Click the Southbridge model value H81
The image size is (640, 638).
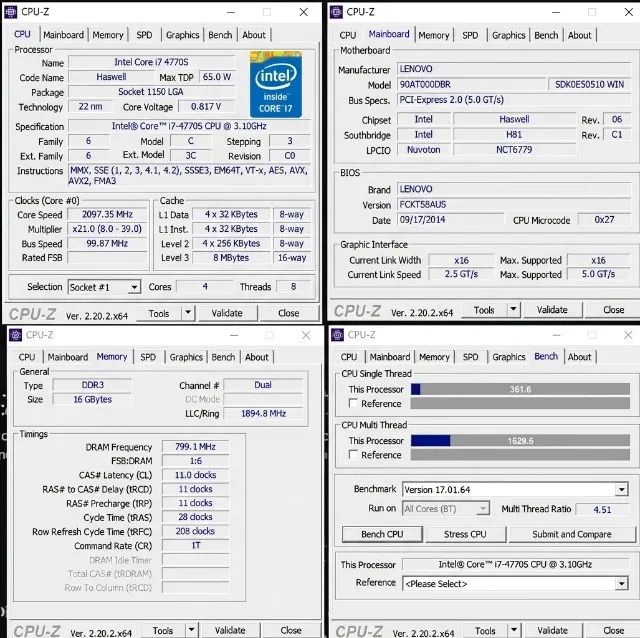pos(514,134)
